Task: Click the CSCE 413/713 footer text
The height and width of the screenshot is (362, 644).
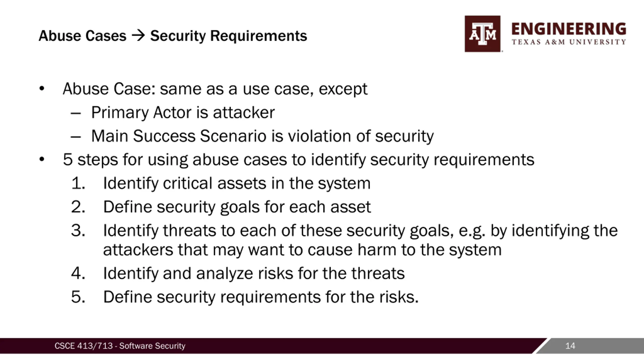Action: point(120,346)
